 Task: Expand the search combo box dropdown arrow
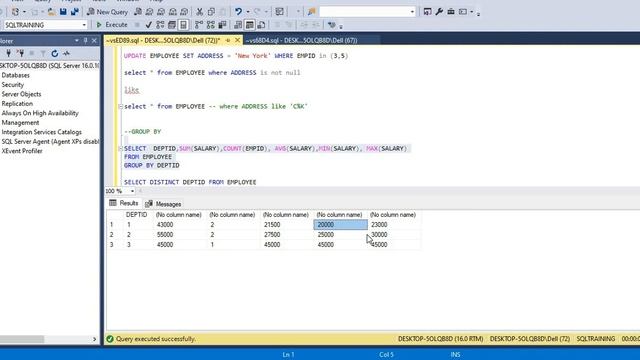tap(412, 12)
